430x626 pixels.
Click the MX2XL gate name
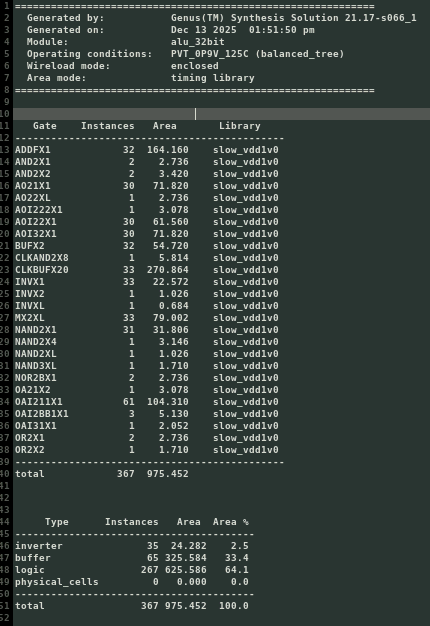click(x=30, y=317)
